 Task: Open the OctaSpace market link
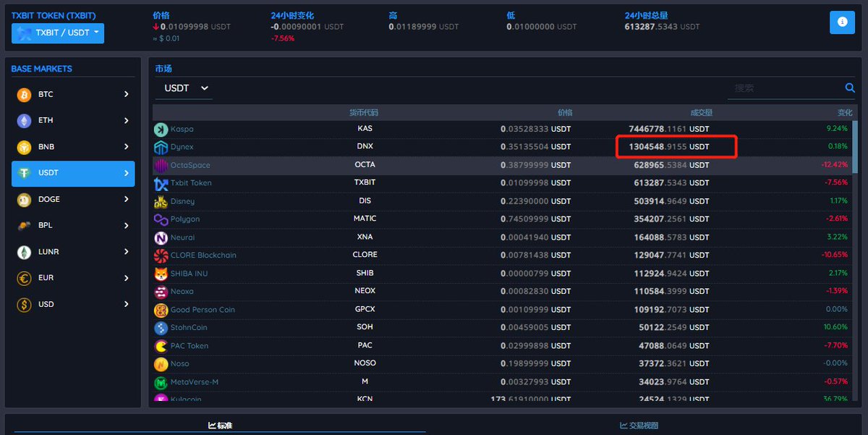190,165
